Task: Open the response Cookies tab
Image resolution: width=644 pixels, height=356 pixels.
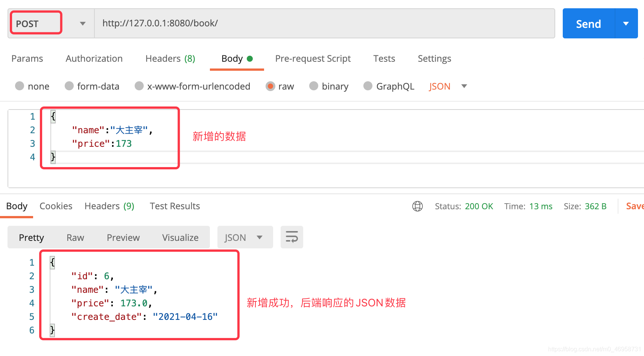Action: [x=56, y=206]
